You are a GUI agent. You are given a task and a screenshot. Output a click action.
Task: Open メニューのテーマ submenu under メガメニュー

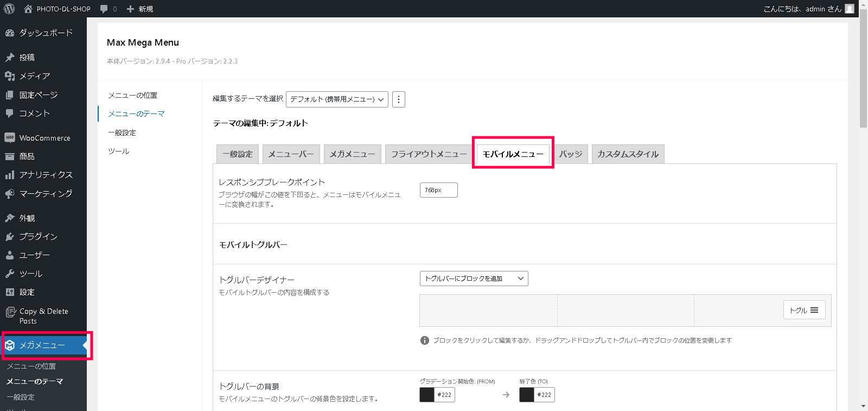point(35,382)
